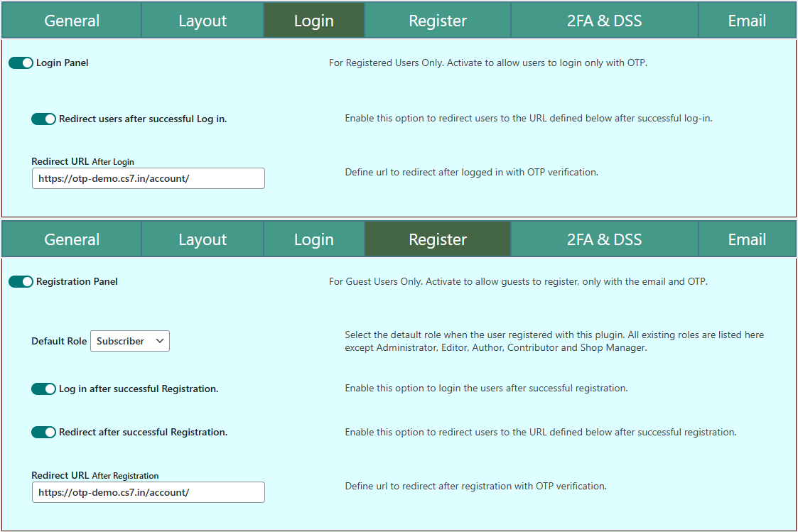The height and width of the screenshot is (532, 798).
Task: Open General tab in the Login settings bar
Action: pos(72,21)
